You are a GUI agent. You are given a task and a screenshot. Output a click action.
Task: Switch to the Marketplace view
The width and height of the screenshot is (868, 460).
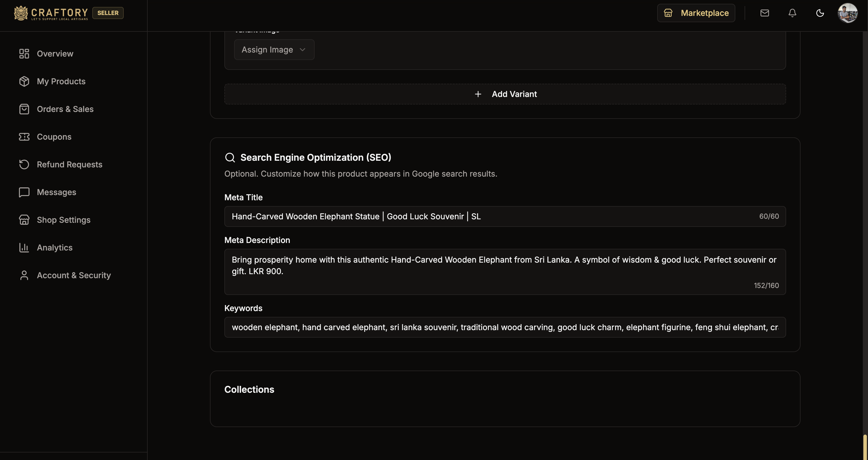[696, 13]
